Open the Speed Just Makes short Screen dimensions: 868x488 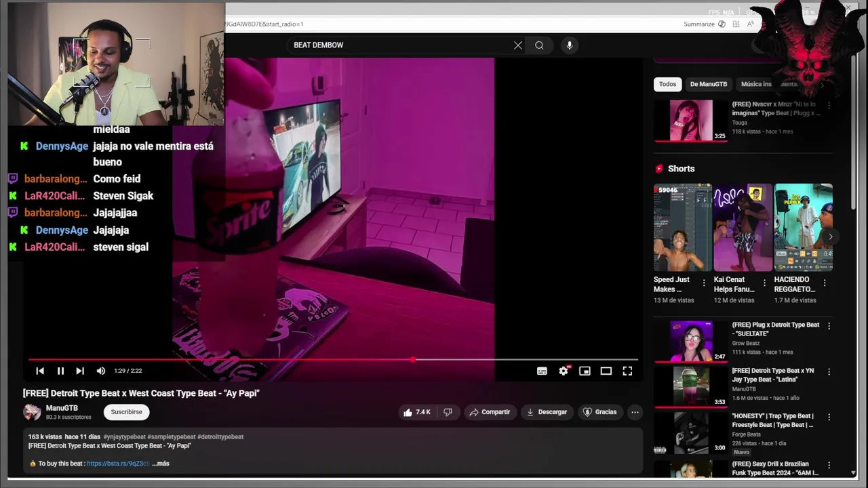pyautogui.click(x=683, y=227)
